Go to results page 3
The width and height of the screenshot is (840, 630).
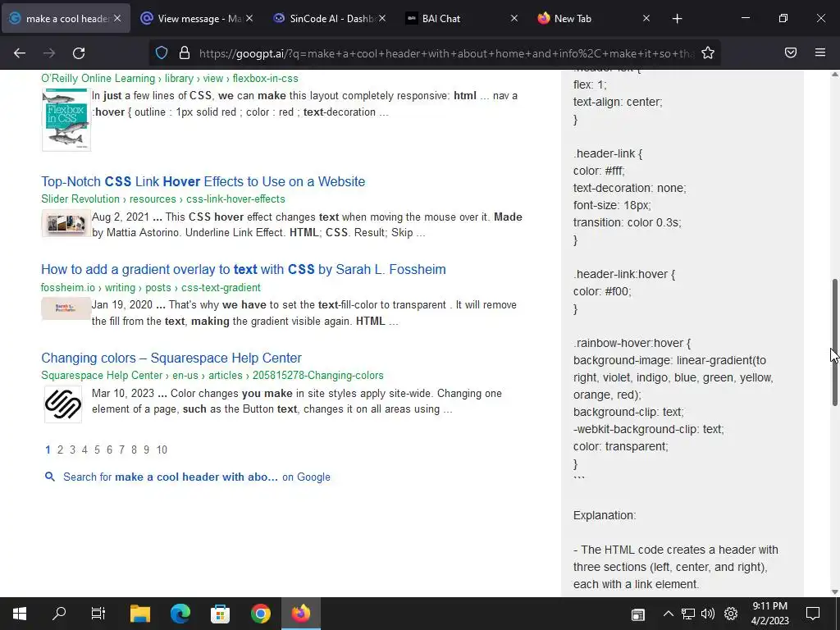(72, 450)
